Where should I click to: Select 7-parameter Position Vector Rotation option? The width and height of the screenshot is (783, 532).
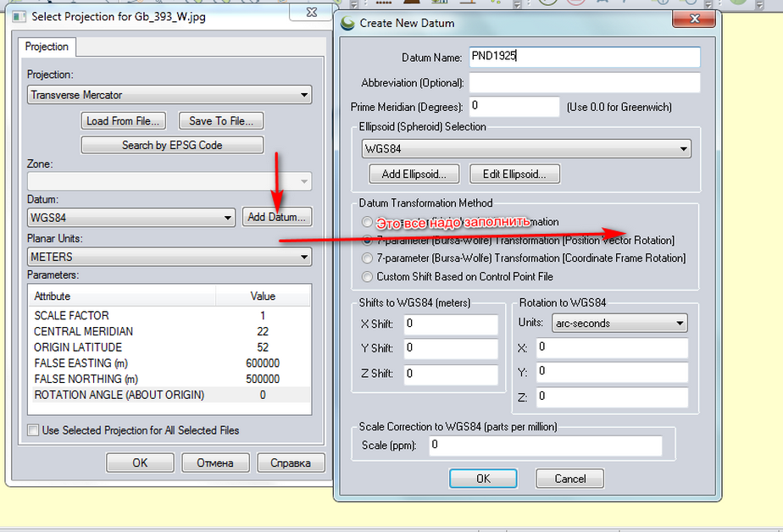[368, 240]
